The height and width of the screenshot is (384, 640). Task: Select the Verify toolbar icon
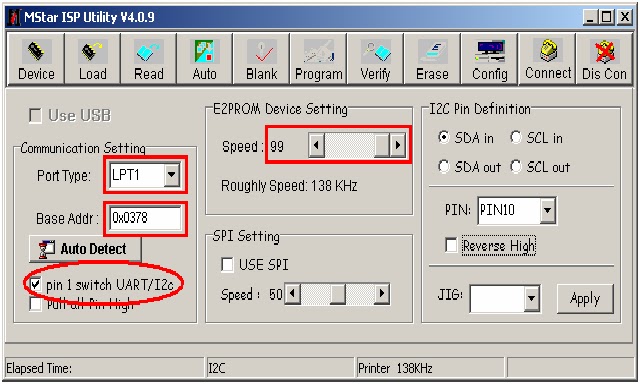click(376, 59)
